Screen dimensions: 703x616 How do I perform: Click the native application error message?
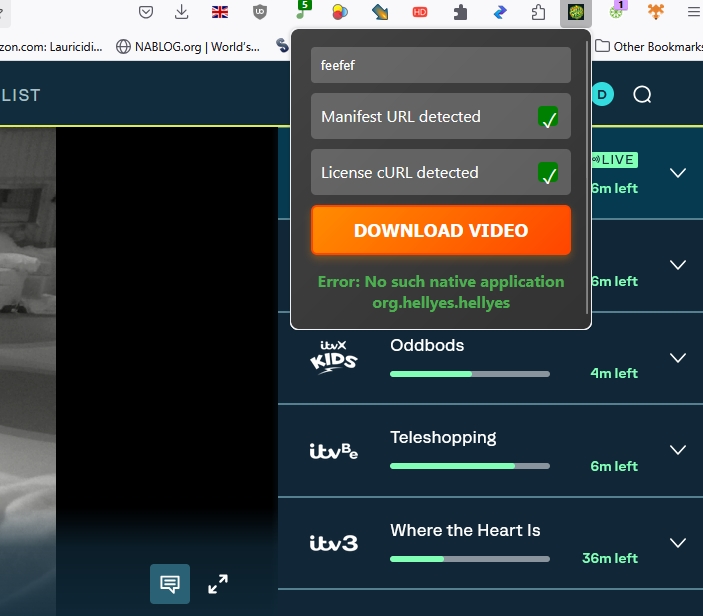click(441, 292)
